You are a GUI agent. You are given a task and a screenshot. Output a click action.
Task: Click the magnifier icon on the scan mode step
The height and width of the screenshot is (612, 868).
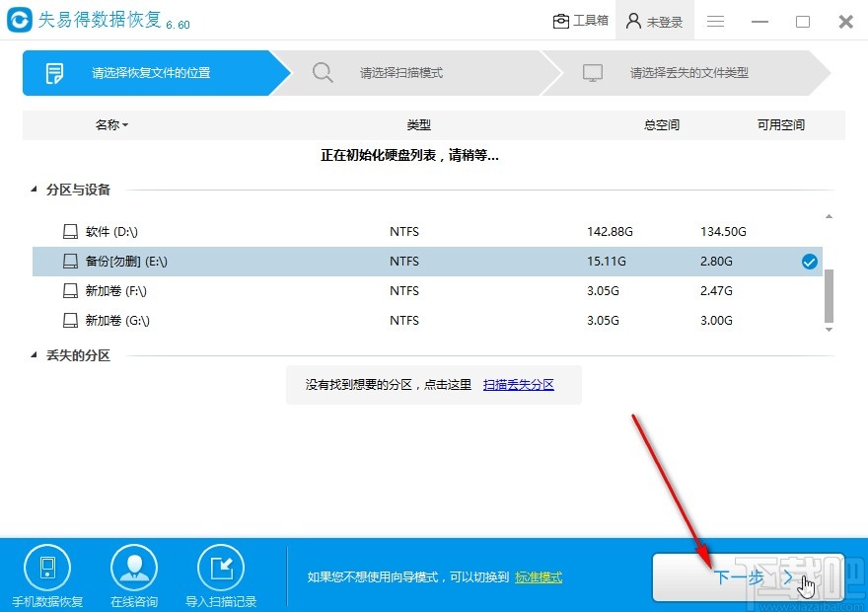(324, 72)
